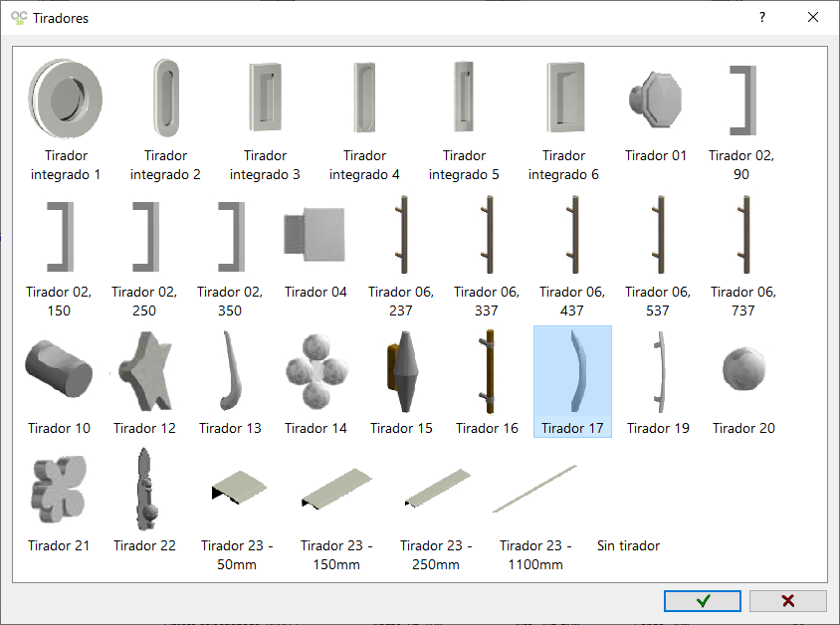Screen dimensions: 840x625
Task: Select Tirador integrado 4 handle
Action: click(x=364, y=119)
